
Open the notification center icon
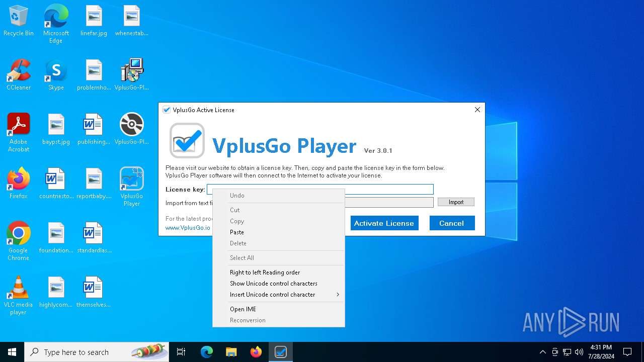(x=627, y=352)
